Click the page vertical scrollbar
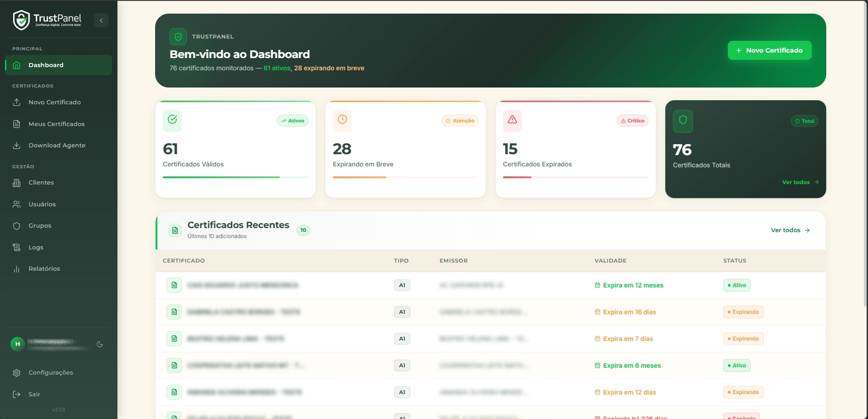 coord(866,154)
